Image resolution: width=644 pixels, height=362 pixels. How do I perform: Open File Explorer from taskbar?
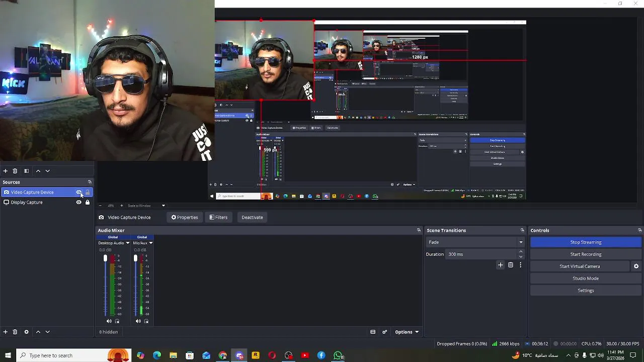173,355
